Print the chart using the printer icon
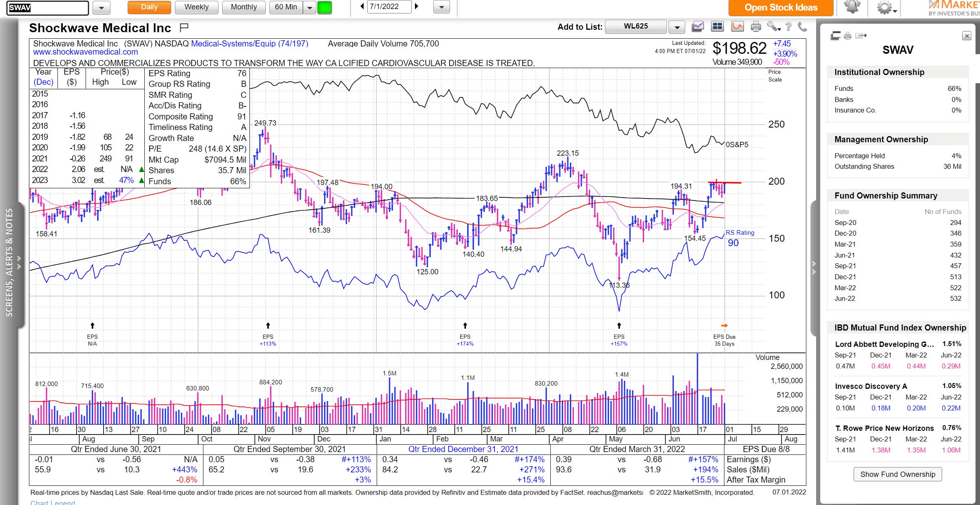 [x=756, y=27]
